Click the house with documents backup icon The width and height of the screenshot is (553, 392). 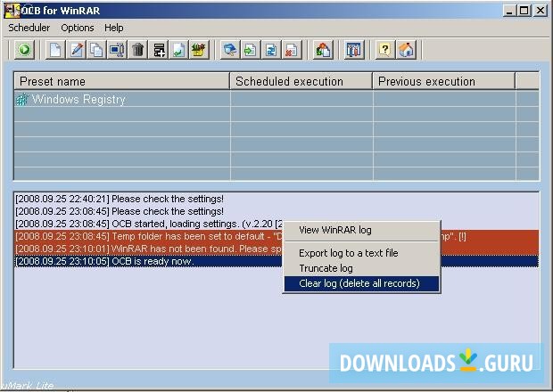point(323,50)
